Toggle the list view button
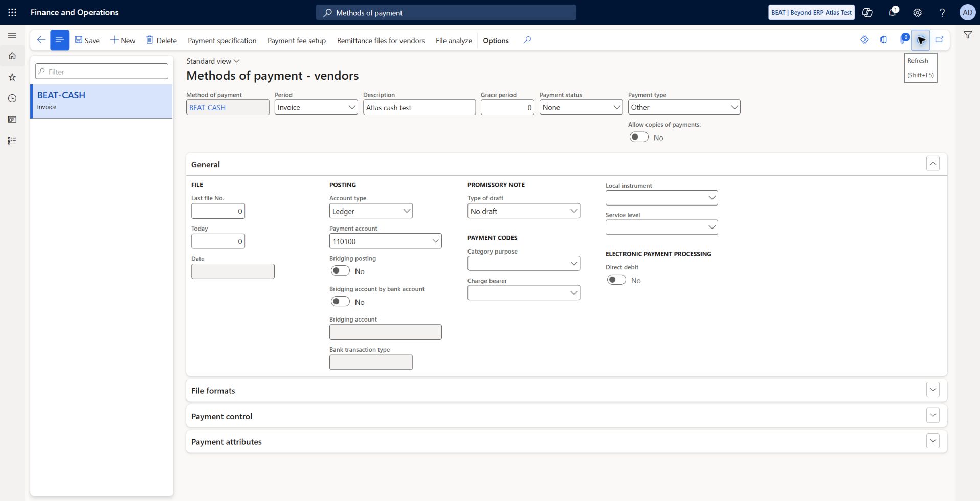This screenshot has height=501, width=980. tap(59, 40)
